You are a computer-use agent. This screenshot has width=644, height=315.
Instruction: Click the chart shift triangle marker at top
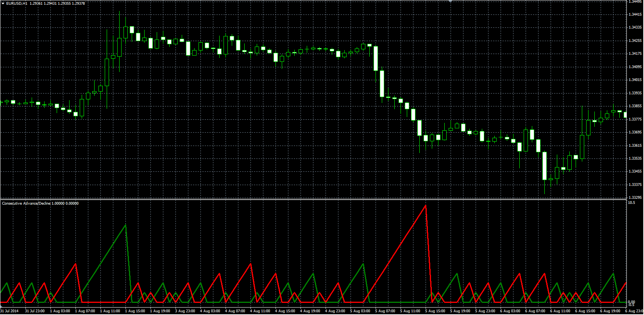click(450, 2)
